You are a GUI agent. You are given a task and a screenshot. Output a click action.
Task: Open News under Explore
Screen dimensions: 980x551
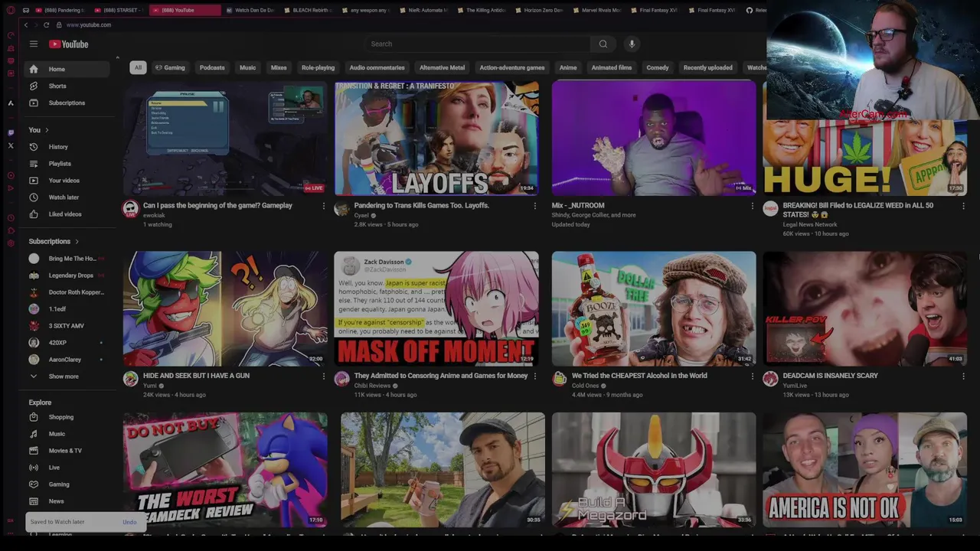tap(67, 501)
